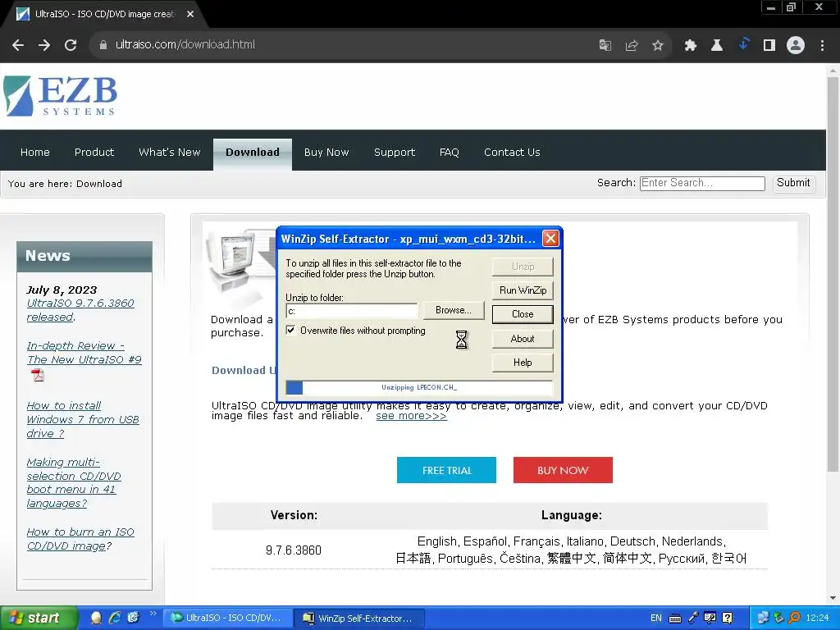840x630 pixels.
Task: Click the orange magnifier tray icon
Action: pyautogui.click(x=794, y=618)
